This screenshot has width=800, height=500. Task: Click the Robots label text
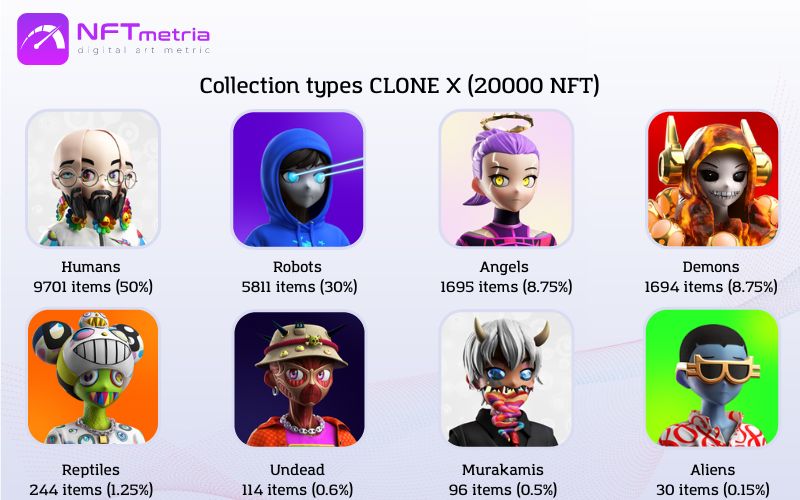click(x=297, y=267)
